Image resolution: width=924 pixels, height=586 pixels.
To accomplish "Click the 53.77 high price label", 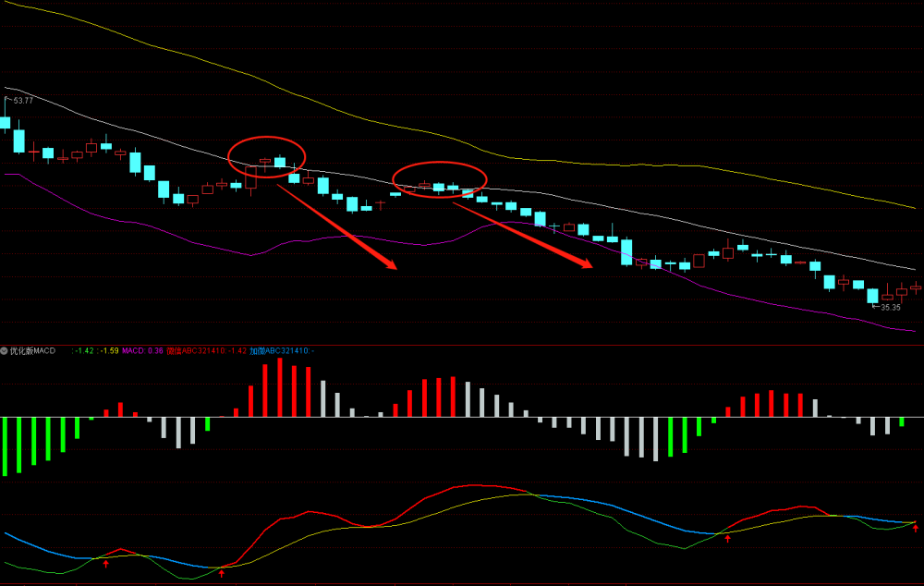I will [x=23, y=100].
